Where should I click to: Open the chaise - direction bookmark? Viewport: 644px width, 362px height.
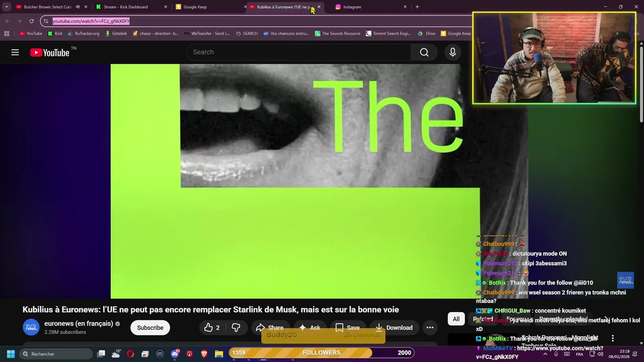point(155,34)
